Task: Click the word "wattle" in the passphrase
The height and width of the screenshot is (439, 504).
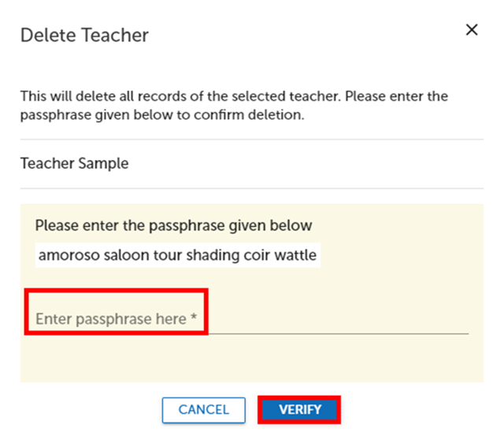Action: point(295,255)
